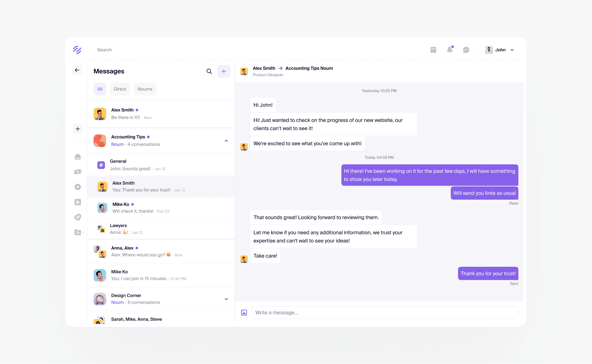Image resolution: width=592 pixels, height=364 pixels.
Task: Open notifications bell icon
Action: tap(450, 50)
